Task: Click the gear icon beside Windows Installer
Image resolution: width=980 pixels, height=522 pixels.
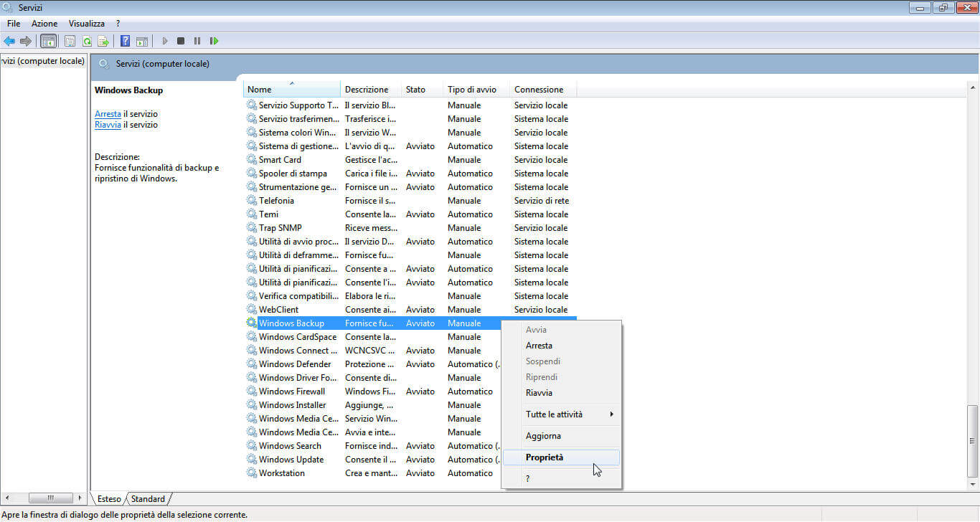Action: click(252, 405)
